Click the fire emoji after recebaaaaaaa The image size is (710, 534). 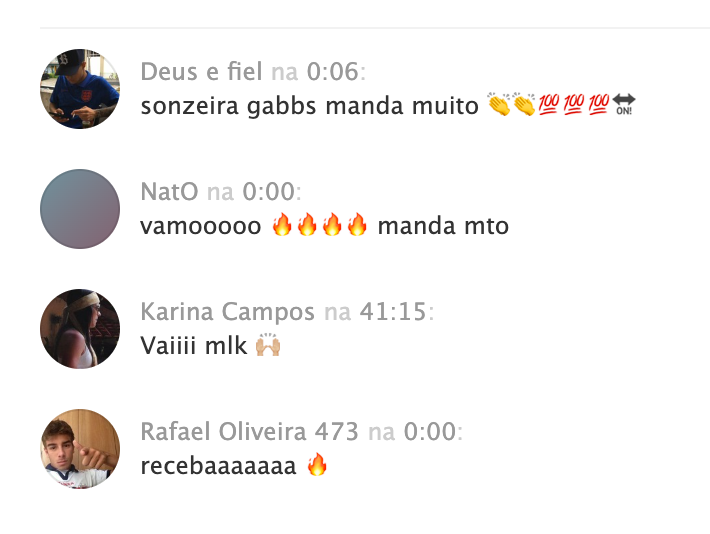317,464
